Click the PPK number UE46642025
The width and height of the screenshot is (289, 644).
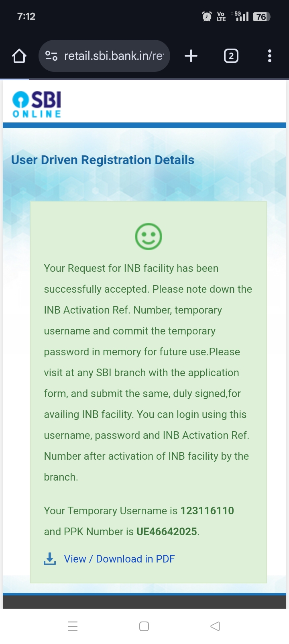click(167, 532)
